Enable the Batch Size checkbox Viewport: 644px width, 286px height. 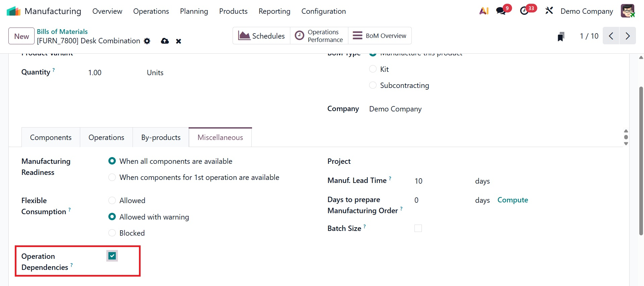pyautogui.click(x=418, y=229)
